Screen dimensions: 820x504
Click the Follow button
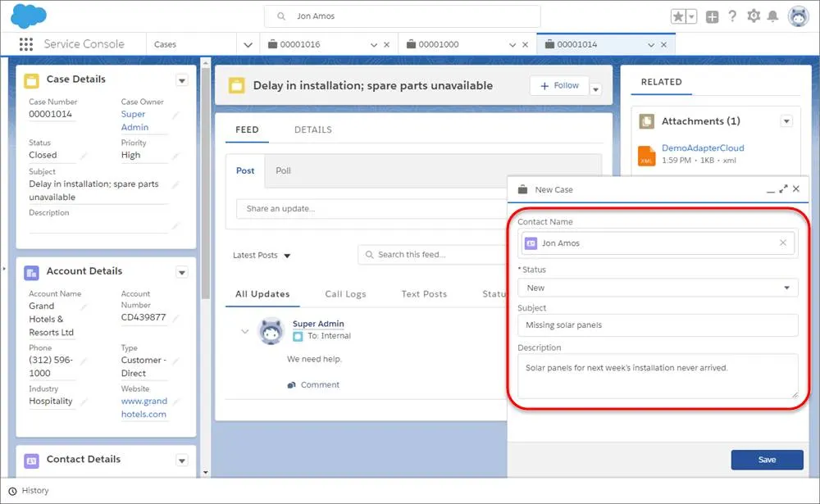coord(559,85)
